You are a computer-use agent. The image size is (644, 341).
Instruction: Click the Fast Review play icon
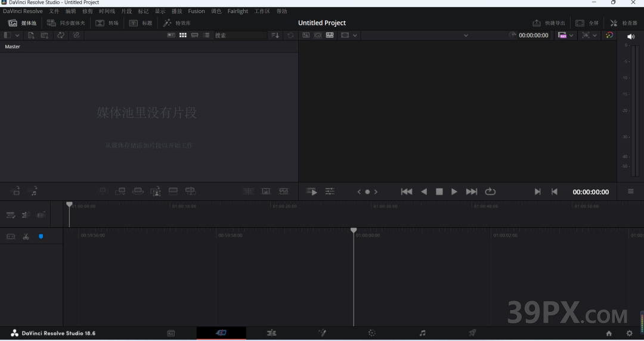pyautogui.click(x=312, y=192)
